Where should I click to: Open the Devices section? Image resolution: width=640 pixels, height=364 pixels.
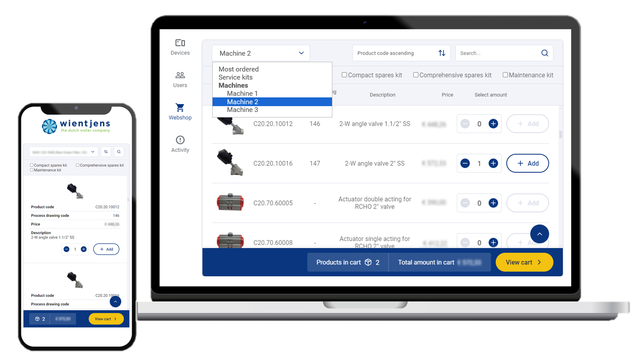180,47
